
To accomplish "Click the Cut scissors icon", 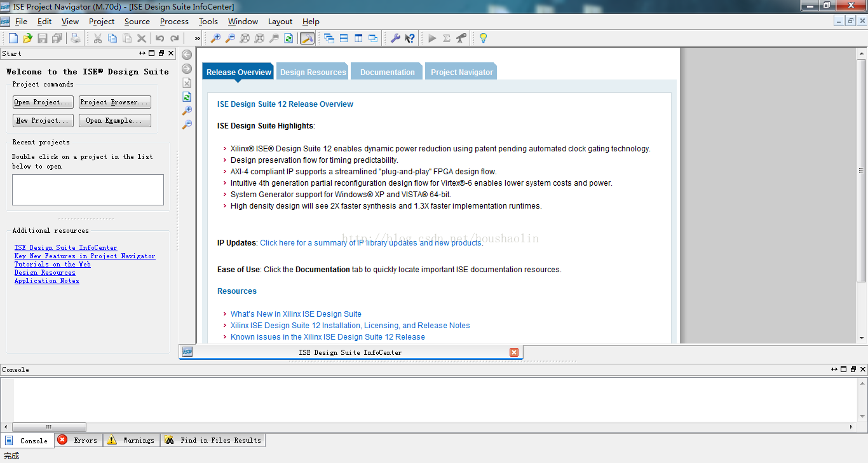I will [x=98, y=38].
